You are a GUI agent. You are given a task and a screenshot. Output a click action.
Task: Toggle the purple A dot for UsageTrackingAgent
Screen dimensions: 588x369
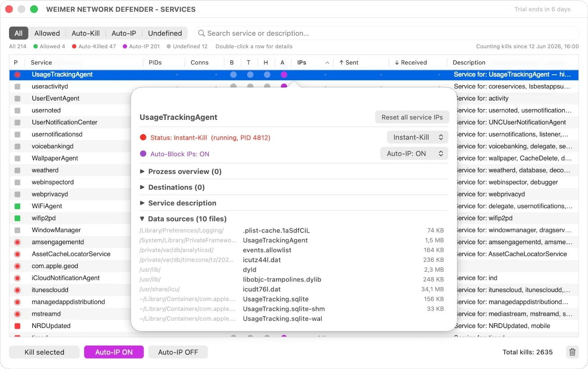tap(284, 75)
